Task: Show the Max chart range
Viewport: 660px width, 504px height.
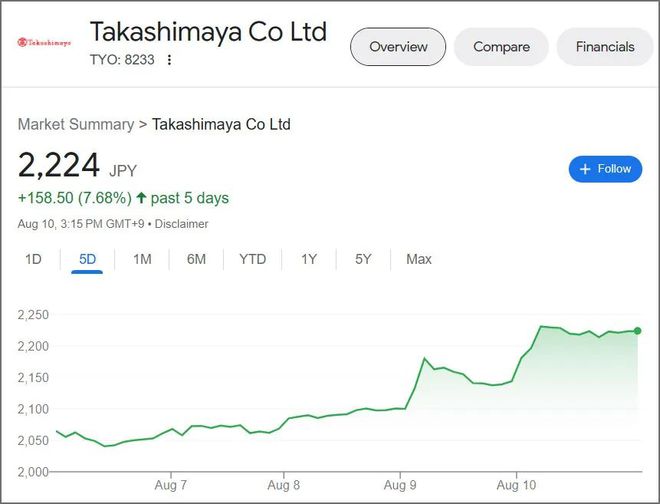Action: point(419,259)
